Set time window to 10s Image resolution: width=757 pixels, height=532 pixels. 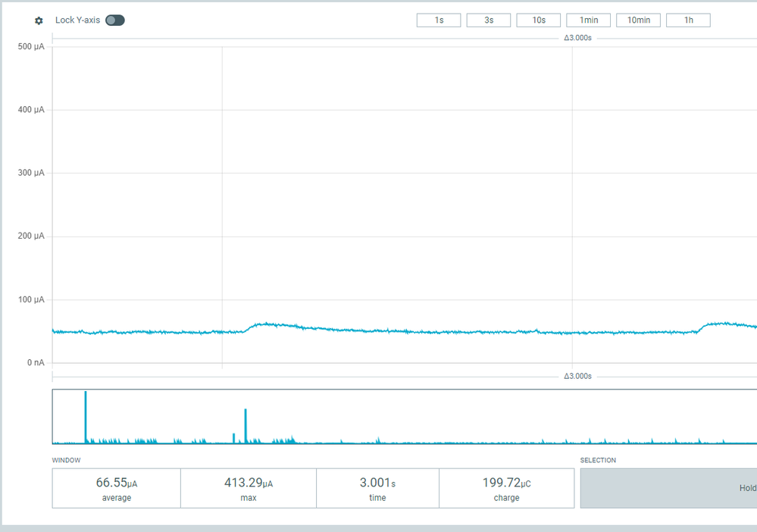(538, 20)
